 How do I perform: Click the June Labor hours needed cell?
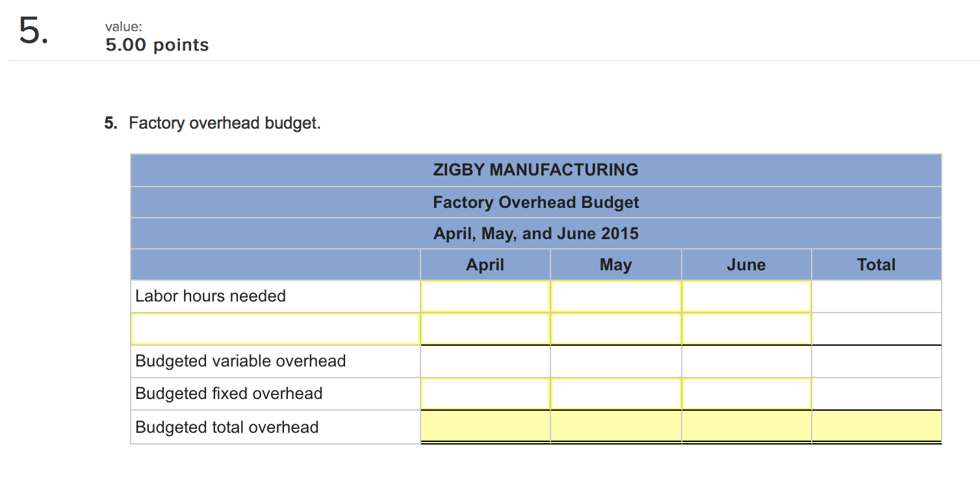coord(746,296)
